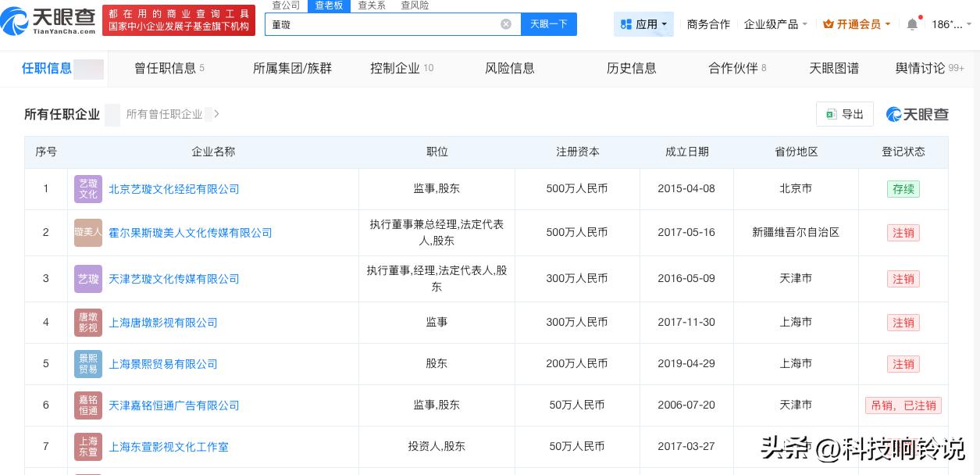Click the 天眼一下 search button

(x=548, y=24)
